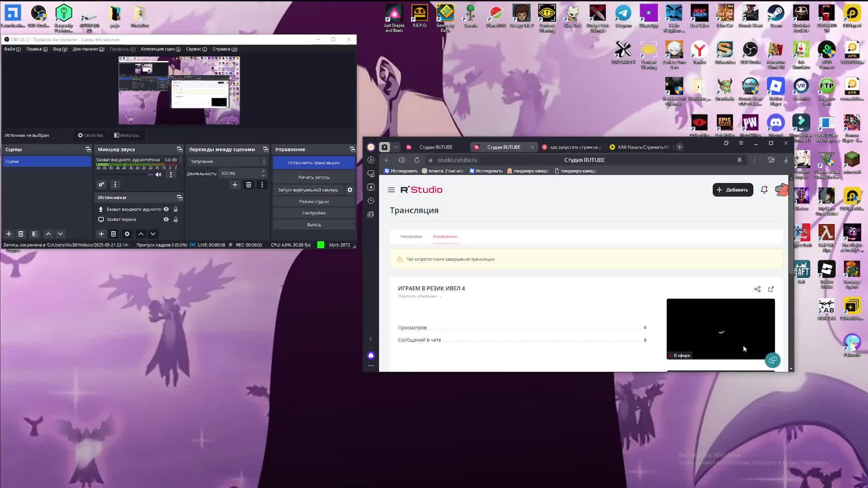The height and width of the screenshot is (488, 868).
Task: Open browser page options three-dot menu
Action: point(754,160)
